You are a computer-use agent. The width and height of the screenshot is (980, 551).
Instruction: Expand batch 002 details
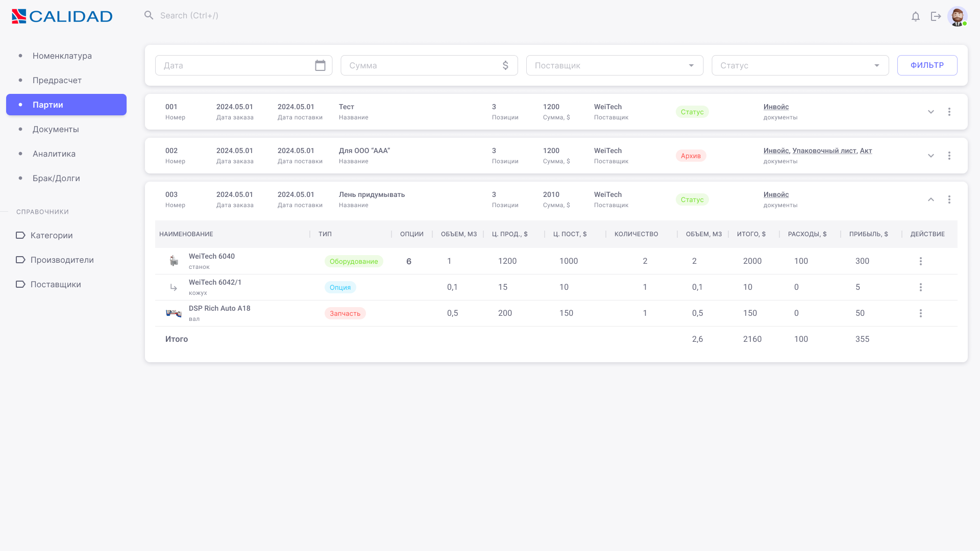[x=931, y=156]
